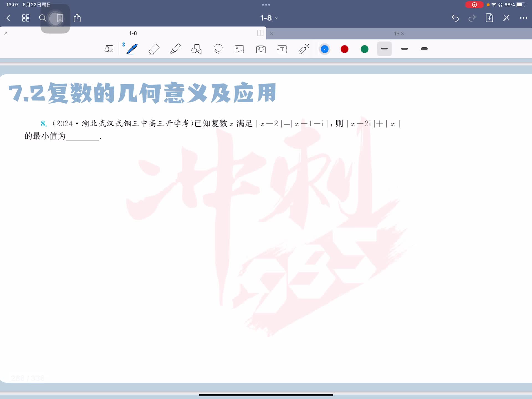Open the Shapes tool
532x399 pixels.
(196, 49)
